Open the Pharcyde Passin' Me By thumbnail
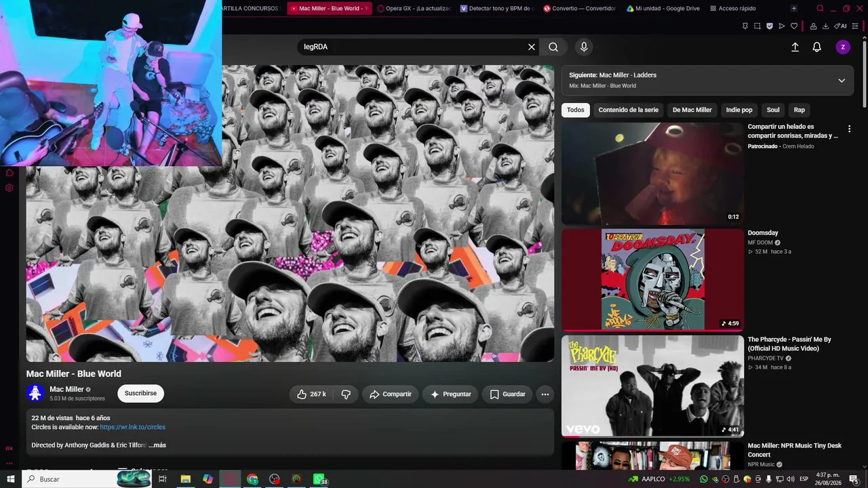 tap(652, 386)
